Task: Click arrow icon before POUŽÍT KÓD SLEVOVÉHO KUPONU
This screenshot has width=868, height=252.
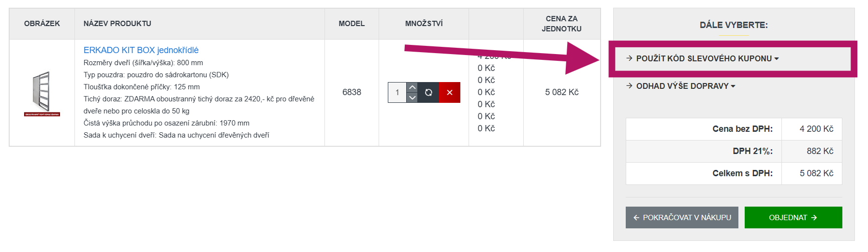Action: click(629, 58)
